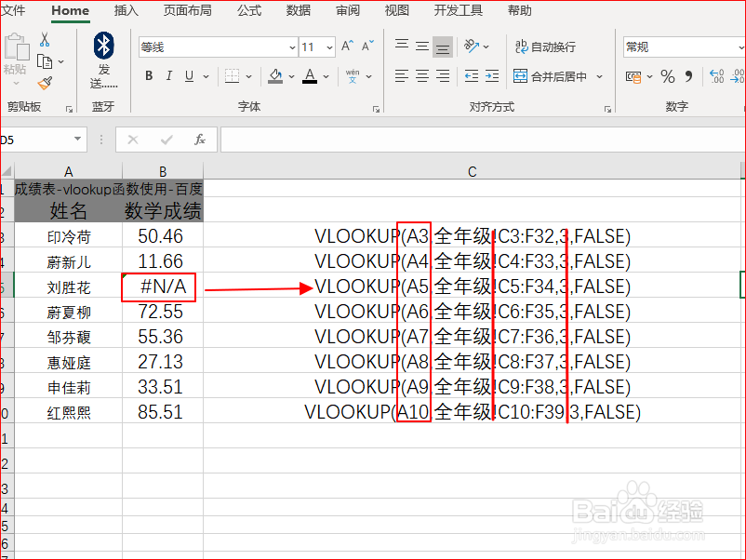Click accounting number format icon
This screenshot has height=560, width=746.
pos(633,76)
